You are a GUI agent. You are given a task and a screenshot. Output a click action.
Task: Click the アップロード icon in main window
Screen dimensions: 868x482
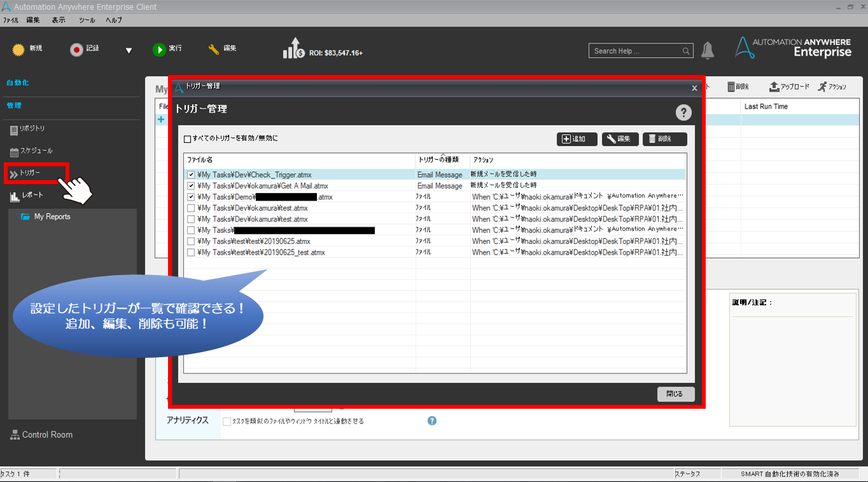774,87
